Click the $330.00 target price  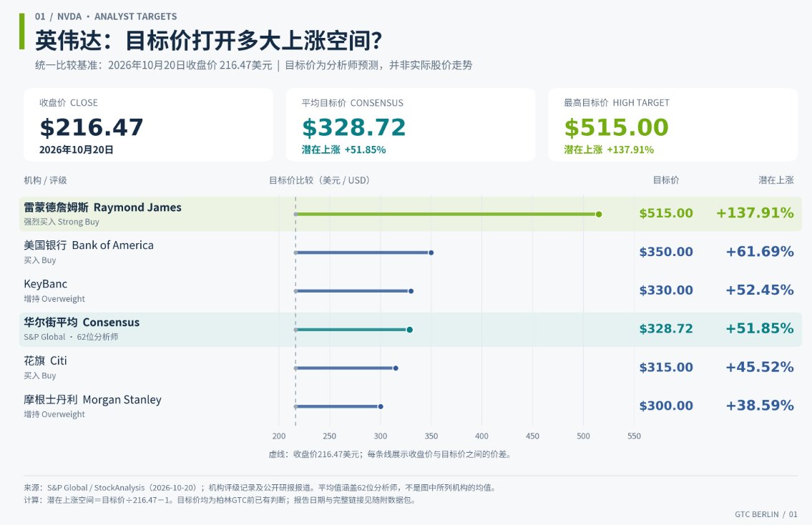pos(666,290)
